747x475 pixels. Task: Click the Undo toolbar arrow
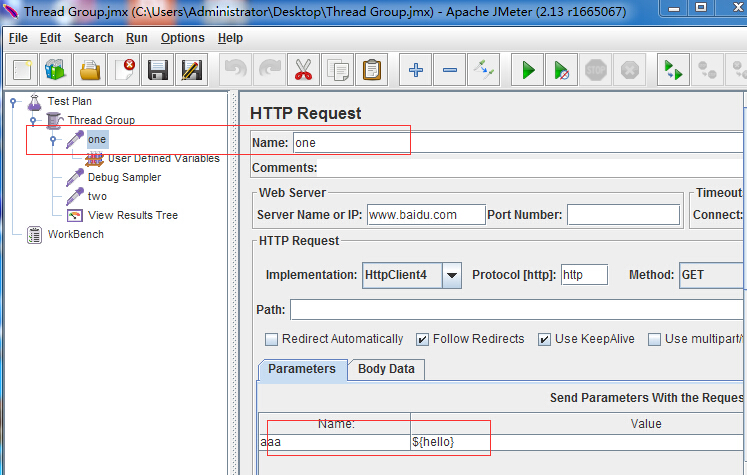[235, 70]
